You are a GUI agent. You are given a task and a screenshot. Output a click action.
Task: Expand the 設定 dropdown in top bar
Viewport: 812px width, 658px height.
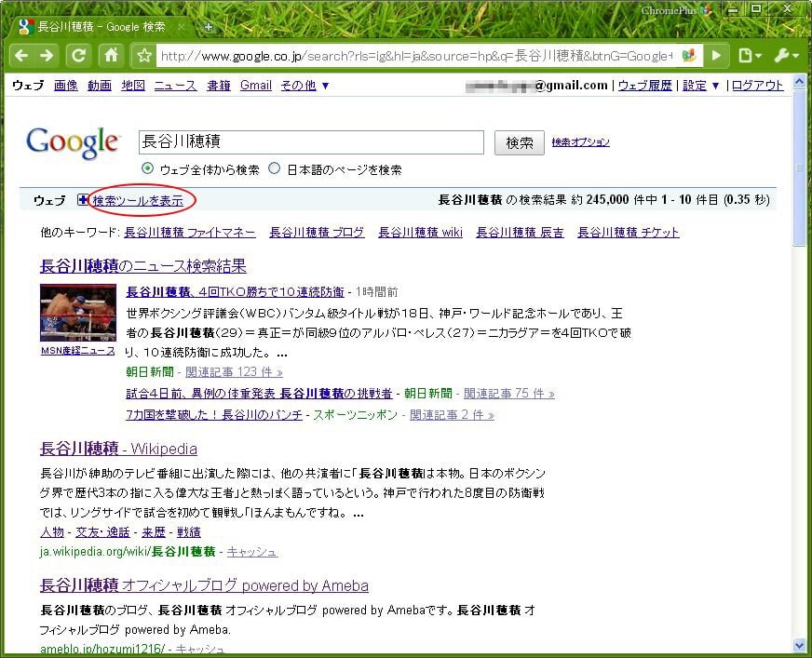click(x=701, y=86)
